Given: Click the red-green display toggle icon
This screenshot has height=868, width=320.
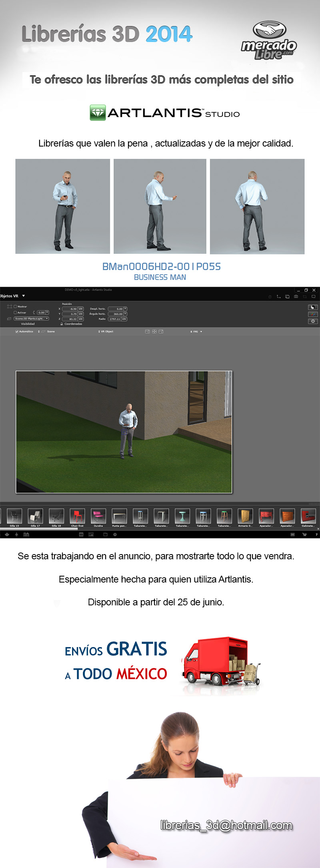Looking at the screenshot, I should tap(313, 314).
